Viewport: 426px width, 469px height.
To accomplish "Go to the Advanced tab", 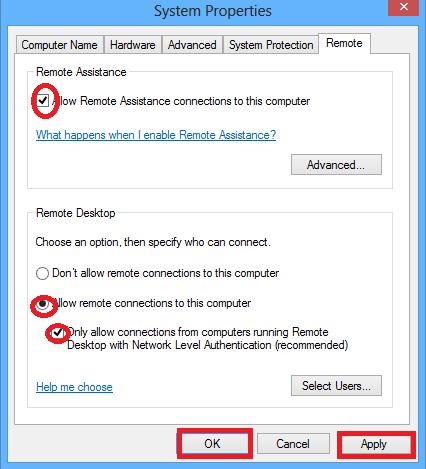I will click(192, 45).
